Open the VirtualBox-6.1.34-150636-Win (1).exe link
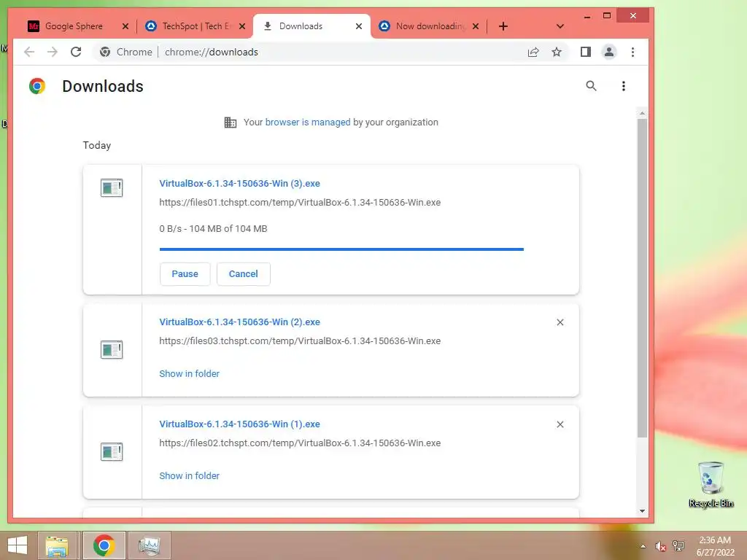747x560 pixels. (239, 424)
